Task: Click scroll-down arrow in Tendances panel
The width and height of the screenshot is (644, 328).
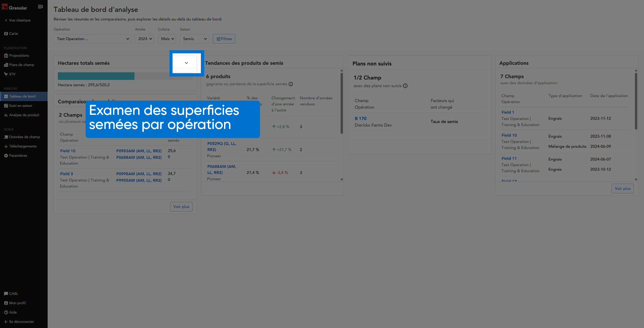Action: 342,180
